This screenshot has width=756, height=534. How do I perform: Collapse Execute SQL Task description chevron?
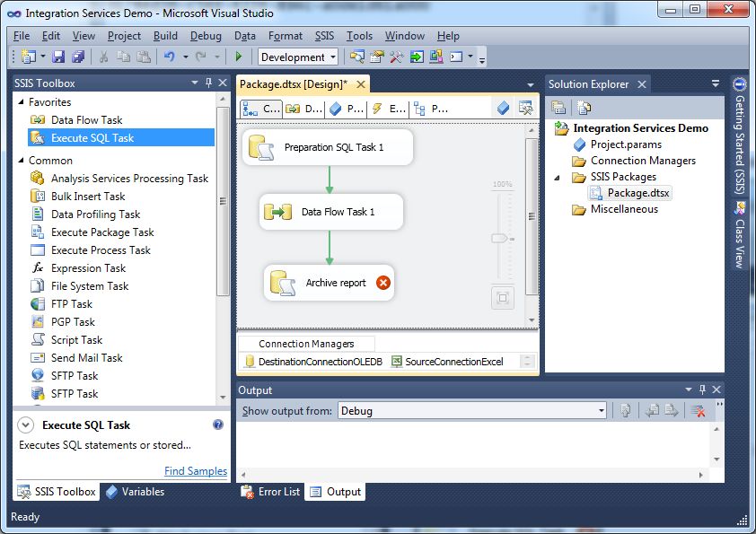tap(25, 425)
